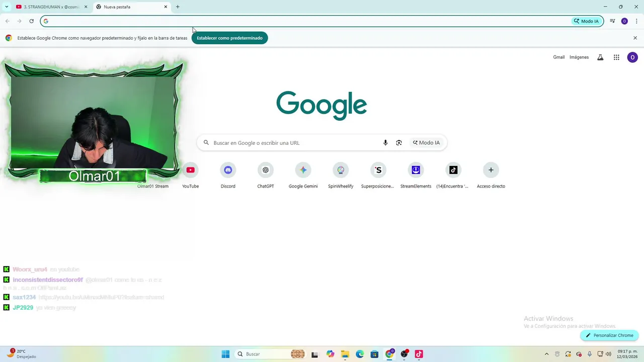Image resolution: width=644 pixels, height=362 pixels.
Task: Switch to Chrome in the taskbar
Action: point(389,354)
